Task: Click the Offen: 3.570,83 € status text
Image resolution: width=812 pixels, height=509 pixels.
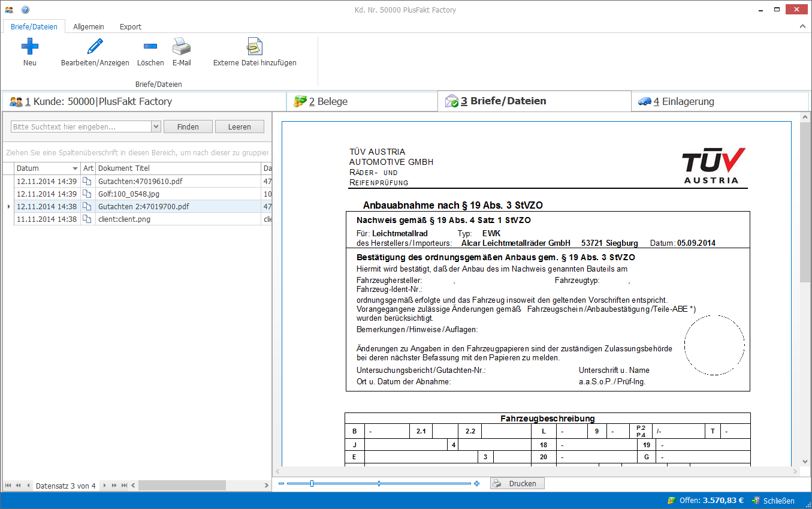Action: pos(711,501)
